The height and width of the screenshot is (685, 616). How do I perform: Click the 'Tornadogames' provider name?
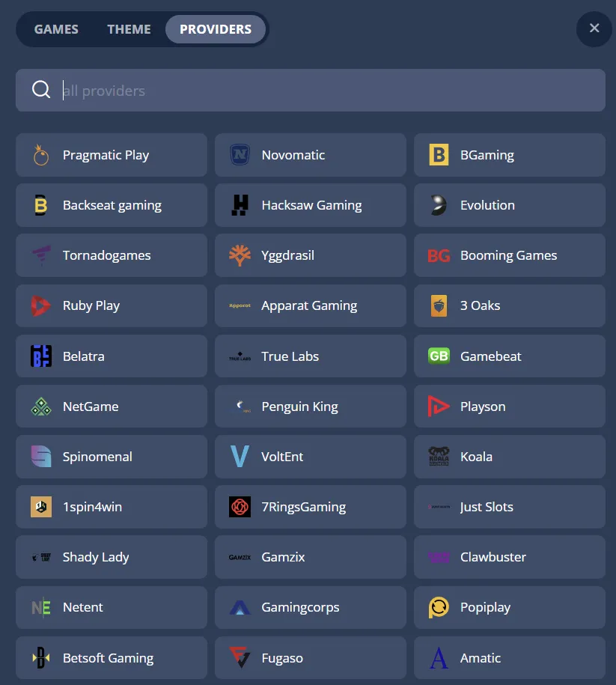point(106,255)
